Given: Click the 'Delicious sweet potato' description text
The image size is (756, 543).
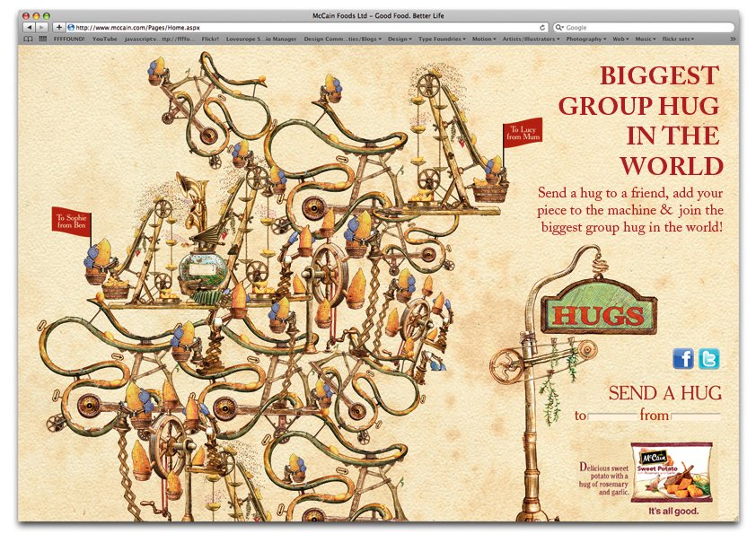Looking at the screenshot, I should [x=604, y=479].
